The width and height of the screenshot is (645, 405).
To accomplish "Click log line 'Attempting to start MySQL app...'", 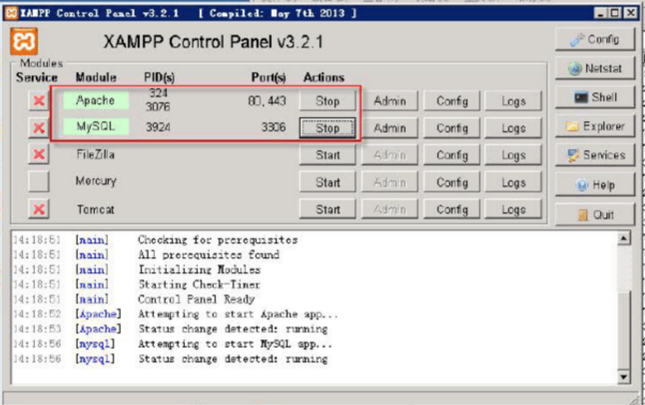I will tap(235, 344).
